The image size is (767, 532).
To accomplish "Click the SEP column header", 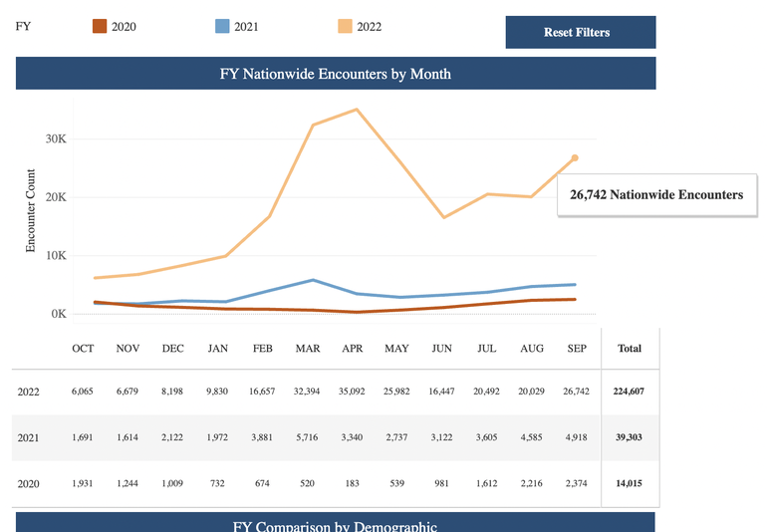I will tap(577, 349).
